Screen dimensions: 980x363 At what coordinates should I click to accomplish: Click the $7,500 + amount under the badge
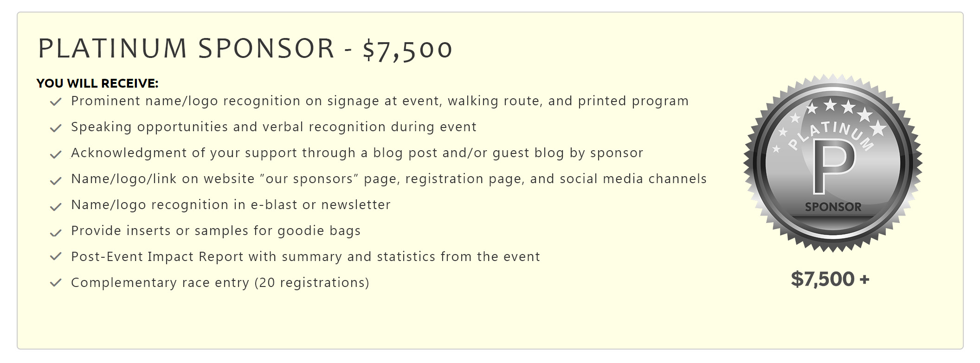pos(830,279)
